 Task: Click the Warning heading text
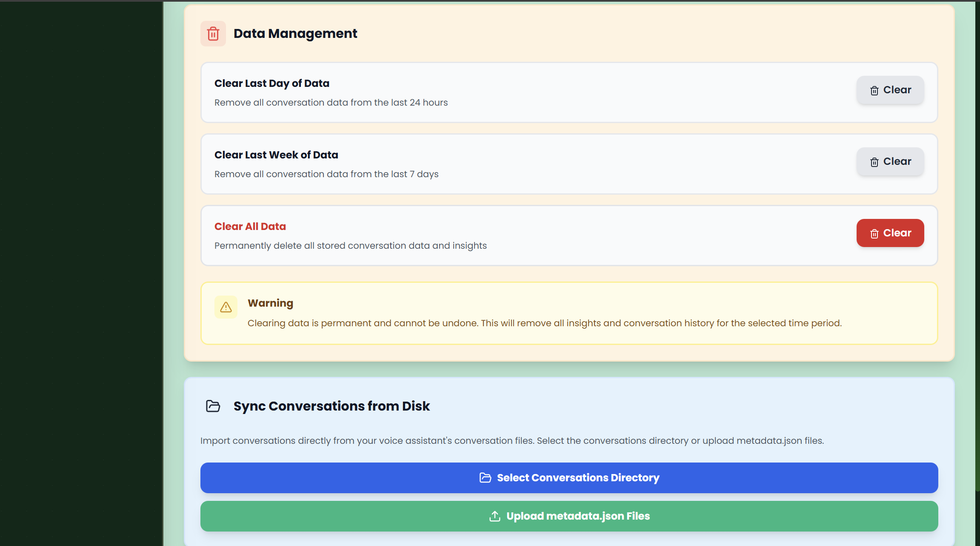[270, 303]
